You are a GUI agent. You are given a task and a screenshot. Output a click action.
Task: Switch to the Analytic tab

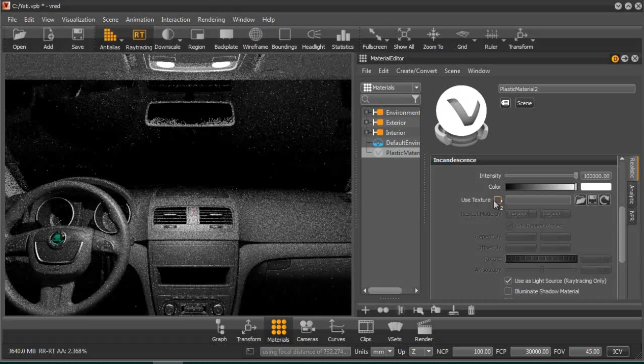click(632, 194)
